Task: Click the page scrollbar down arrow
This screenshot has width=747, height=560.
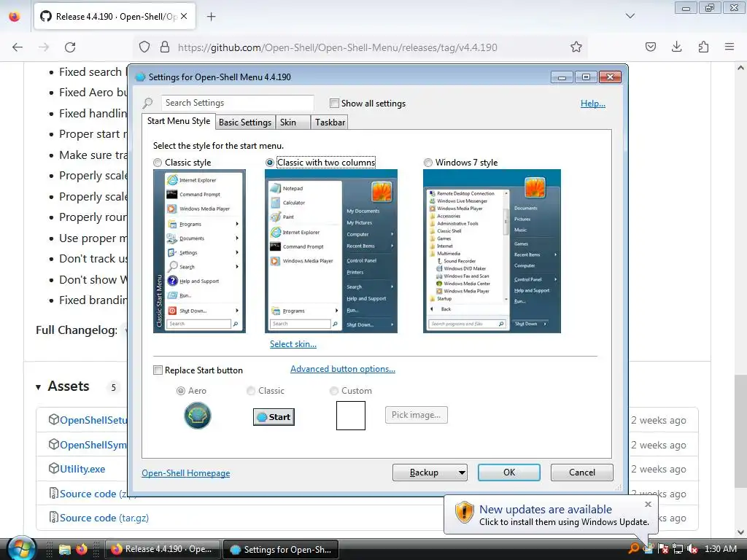Action: coord(740,532)
